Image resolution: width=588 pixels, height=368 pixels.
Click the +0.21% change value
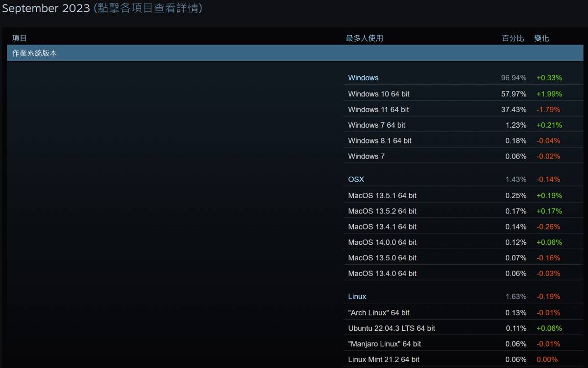(549, 125)
